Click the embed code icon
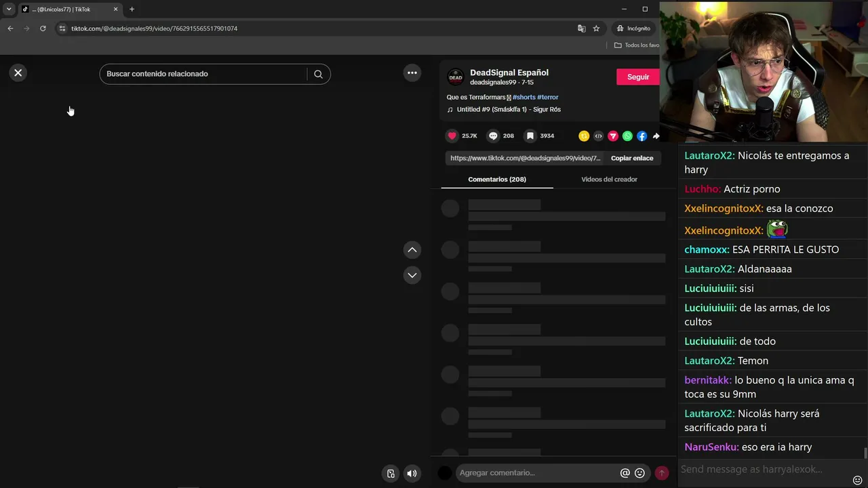Screen dimensions: 868x488 pos(598,136)
